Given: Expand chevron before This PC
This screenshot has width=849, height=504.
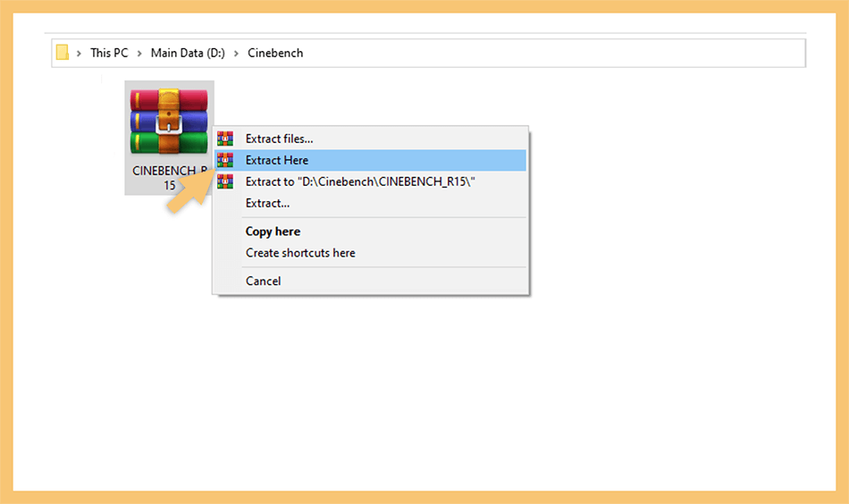Looking at the screenshot, I should [x=79, y=54].
